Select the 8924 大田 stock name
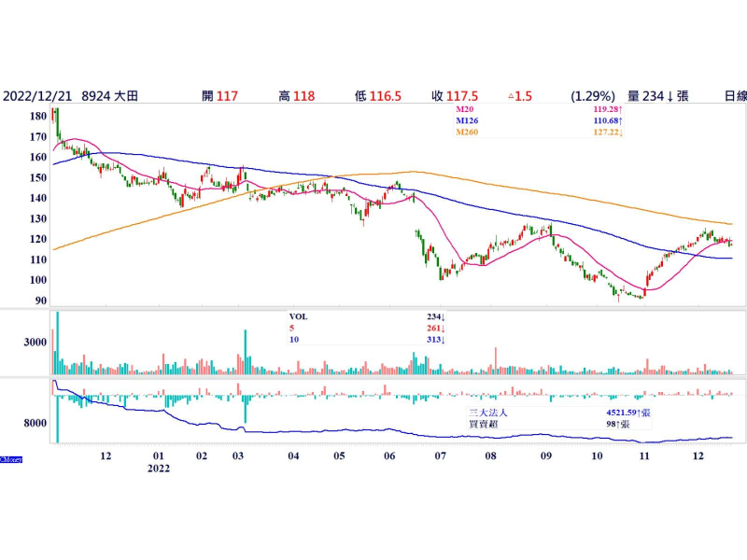This screenshot has height=560, width=747. [110, 96]
